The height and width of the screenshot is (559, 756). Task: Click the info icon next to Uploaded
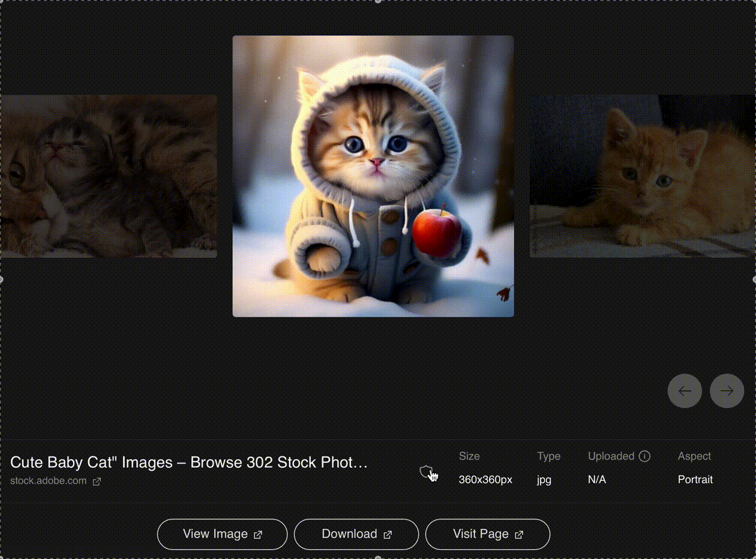point(645,456)
